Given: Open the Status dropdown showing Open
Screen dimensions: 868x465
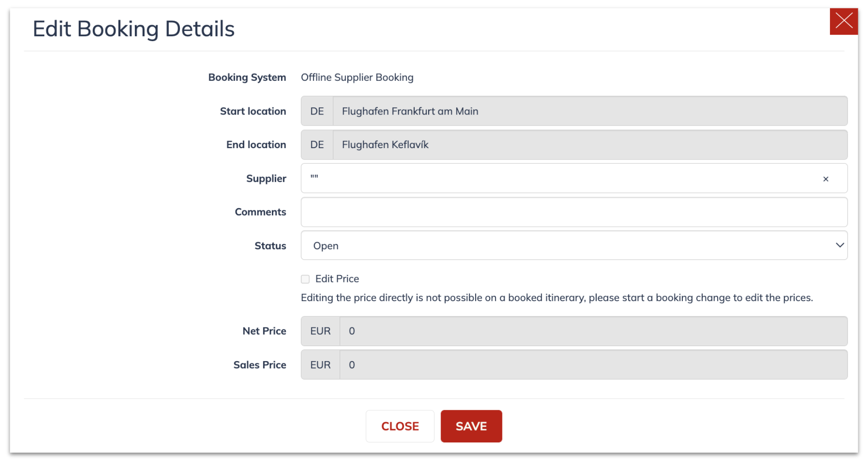Looking at the screenshot, I should [x=574, y=245].
